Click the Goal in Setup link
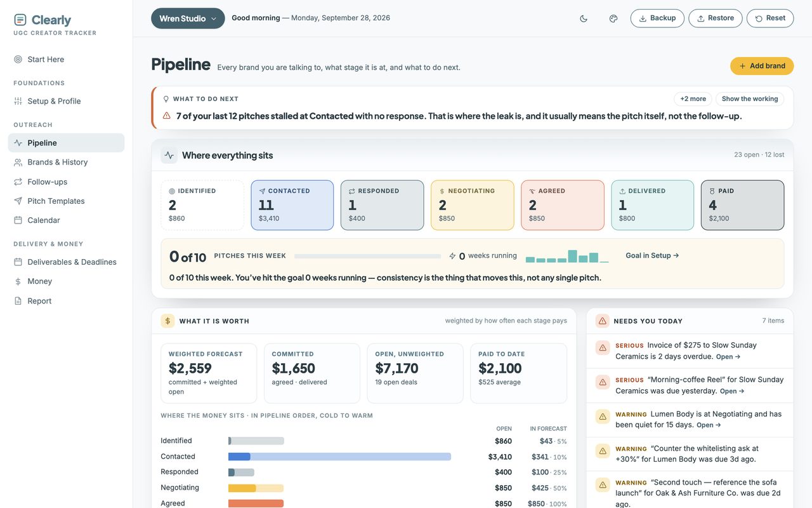Viewport: 812px width, 508px height. tap(652, 255)
